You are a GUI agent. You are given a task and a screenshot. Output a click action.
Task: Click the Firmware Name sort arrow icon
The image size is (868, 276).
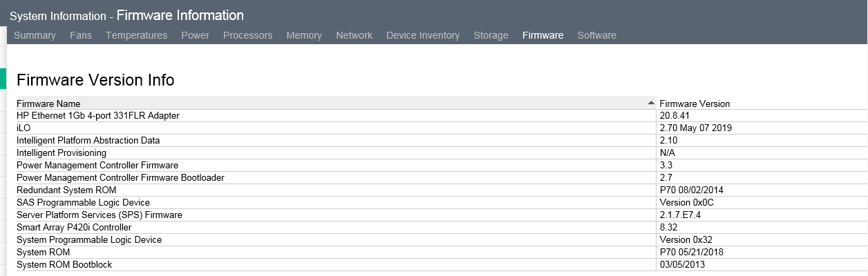(651, 103)
